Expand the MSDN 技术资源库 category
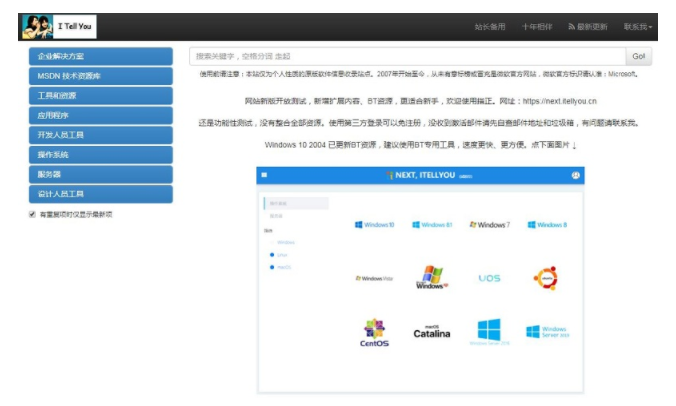This screenshot has height=406, width=676. (x=100, y=76)
